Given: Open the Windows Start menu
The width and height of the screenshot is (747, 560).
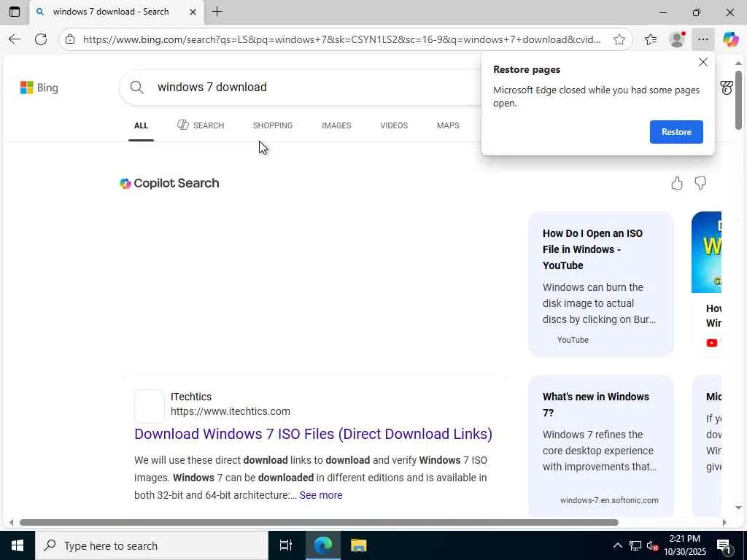Looking at the screenshot, I should pyautogui.click(x=18, y=545).
